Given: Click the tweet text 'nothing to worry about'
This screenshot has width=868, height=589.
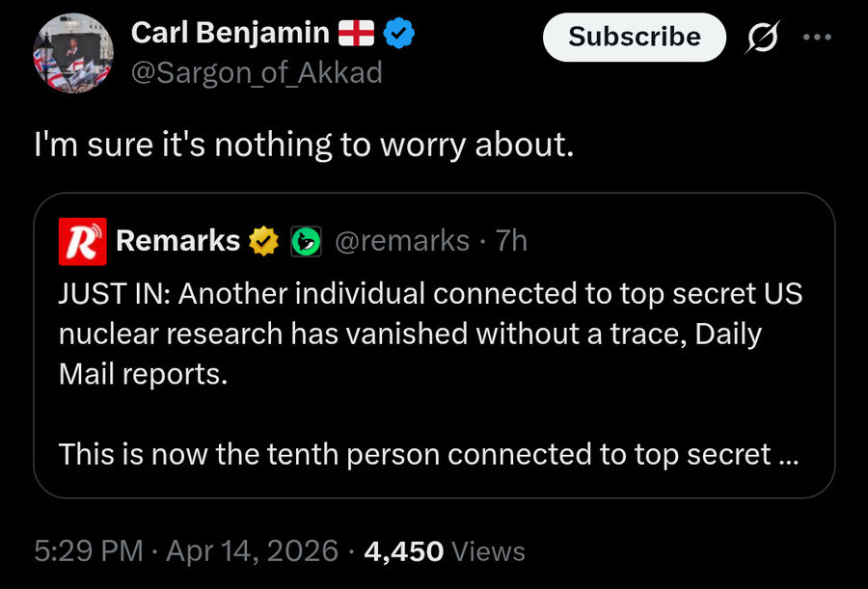Looking at the screenshot, I should click(394, 145).
